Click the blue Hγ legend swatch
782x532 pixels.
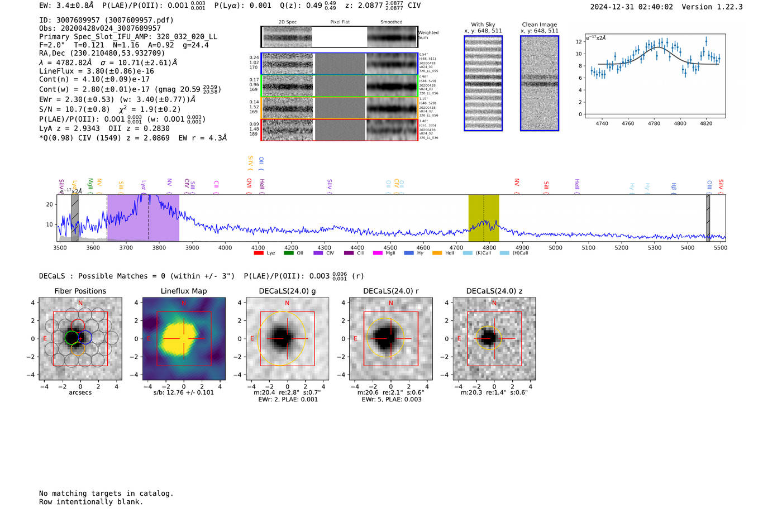409,253
